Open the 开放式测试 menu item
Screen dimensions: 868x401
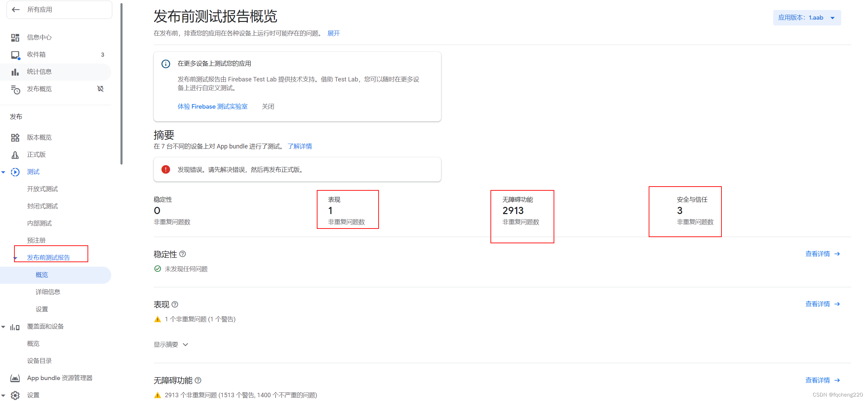42,189
